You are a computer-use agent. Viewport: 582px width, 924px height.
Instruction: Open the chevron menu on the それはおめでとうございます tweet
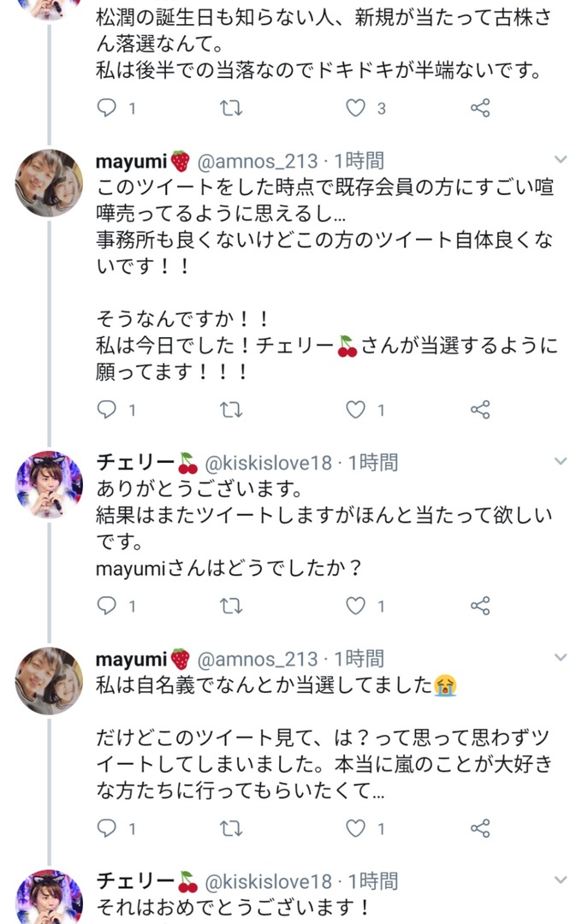561,880
